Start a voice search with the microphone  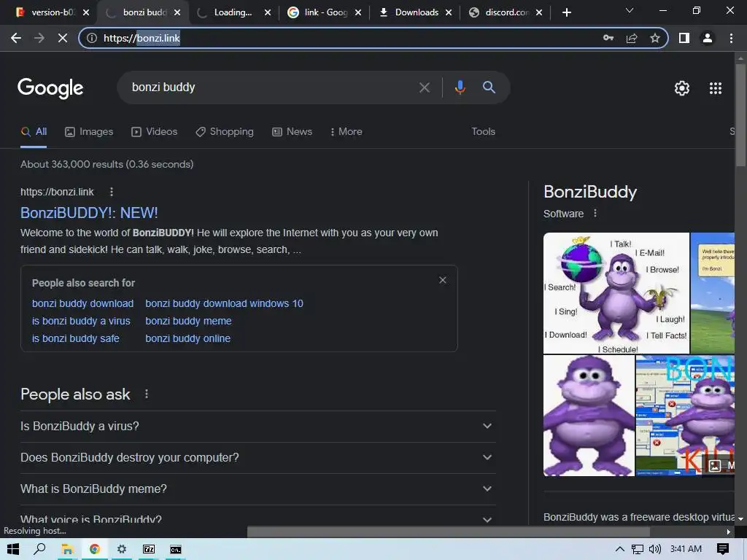460,87
